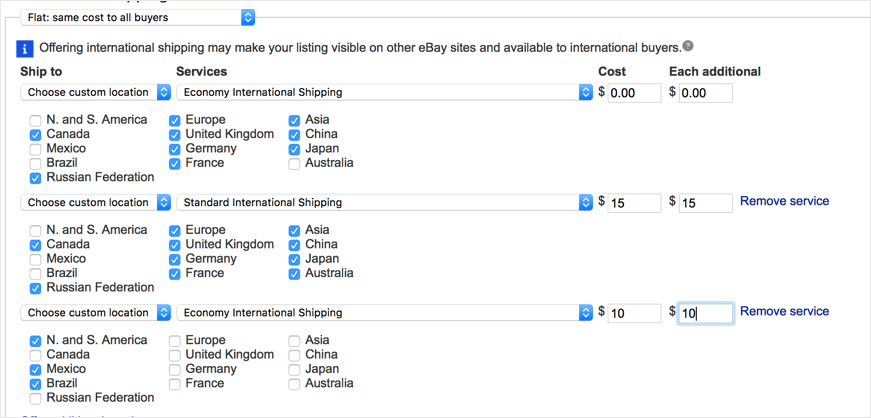The image size is (871, 418).
Task: Click the Each additional field showing 10
Action: coord(705,314)
